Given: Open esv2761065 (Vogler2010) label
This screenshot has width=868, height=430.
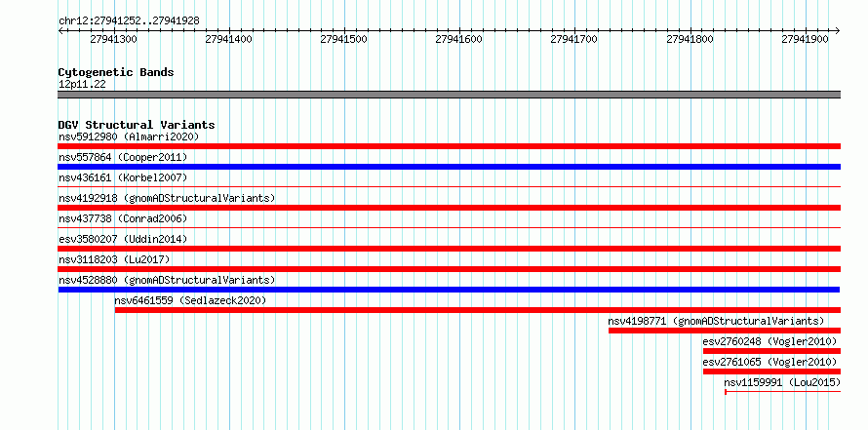Looking at the screenshot, I should tap(769, 362).
